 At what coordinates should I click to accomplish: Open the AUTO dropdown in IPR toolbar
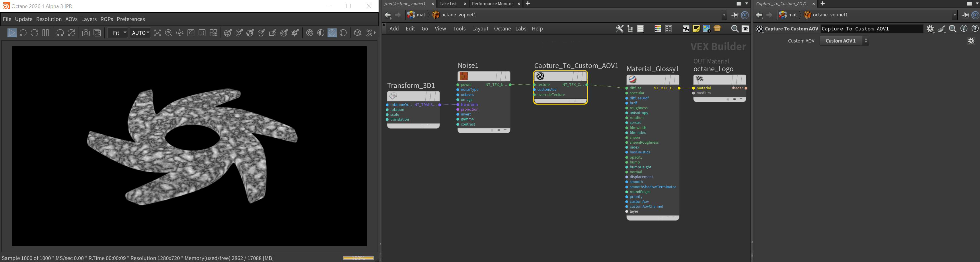coord(140,33)
